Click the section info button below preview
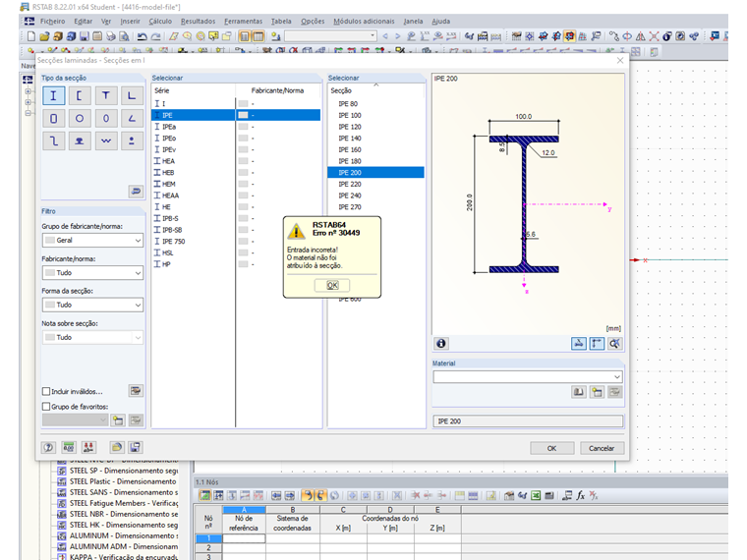 pyautogui.click(x=441, y=343)
